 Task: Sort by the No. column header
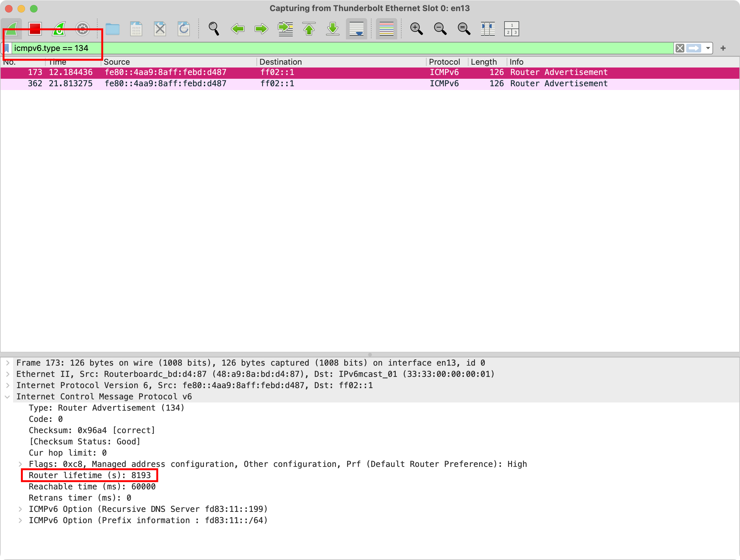(x=23, y=62)
